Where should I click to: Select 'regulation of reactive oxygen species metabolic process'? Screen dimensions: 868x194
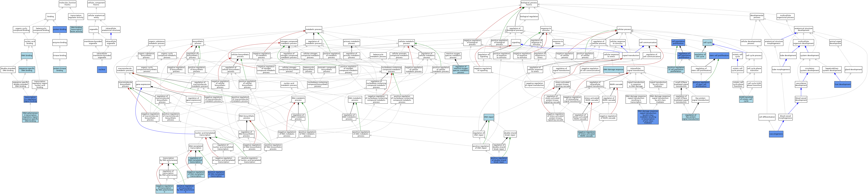click(461, 69)
